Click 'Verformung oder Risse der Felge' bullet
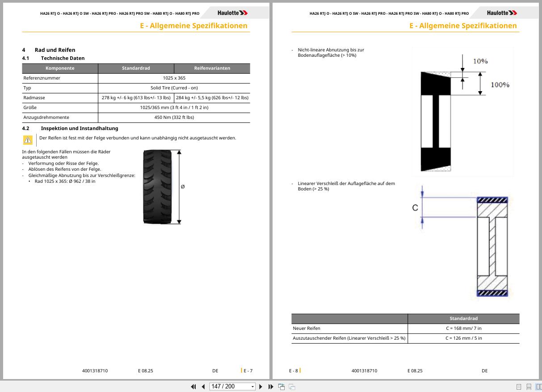542x392 pixels. coord(63,164)
